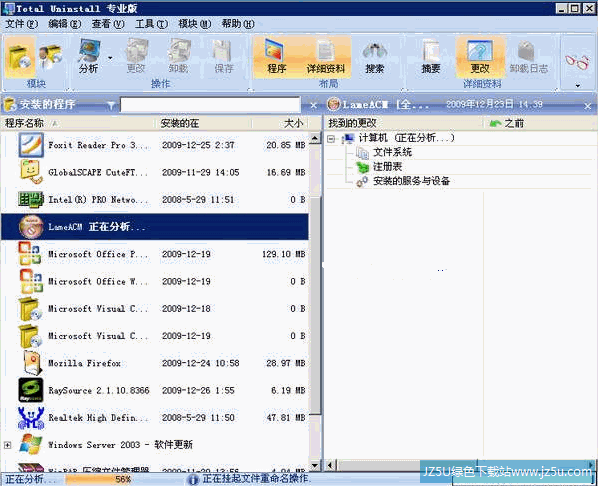Open the dropdown arrow below glasses icon
Screen dimensions: 598x486
coord(577,86)
